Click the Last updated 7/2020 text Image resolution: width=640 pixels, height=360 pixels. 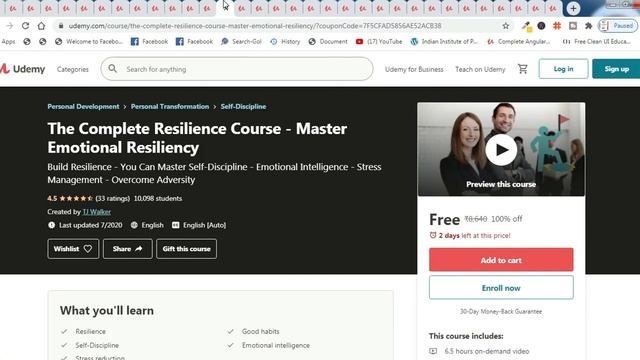tap(91, 225)
